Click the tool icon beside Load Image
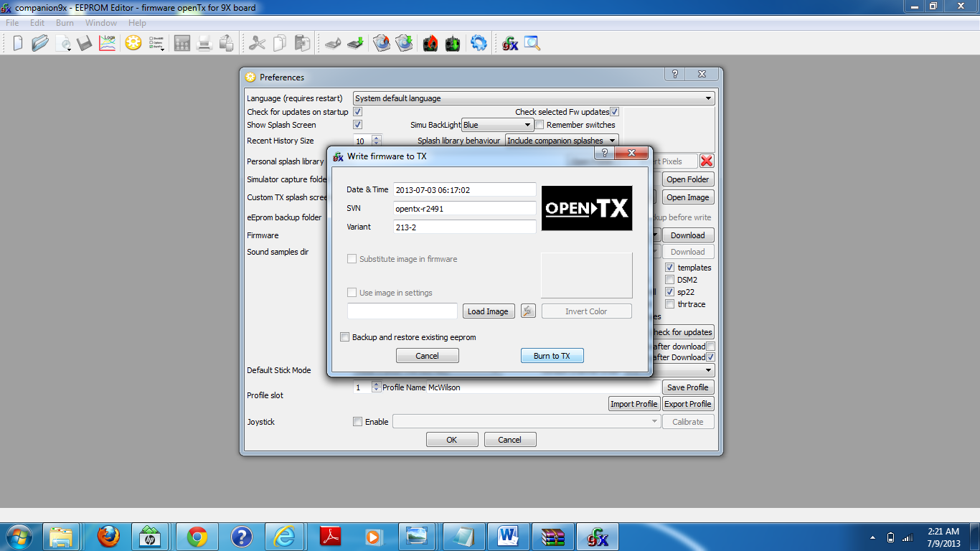 point(528,311)
